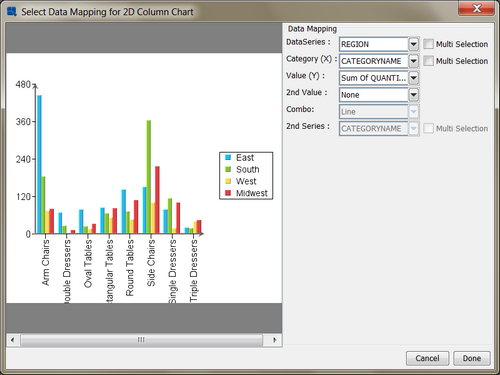Click the Sum Of QUANTI... value field
The width and height of the screenshot is (500, 375).
374,78
